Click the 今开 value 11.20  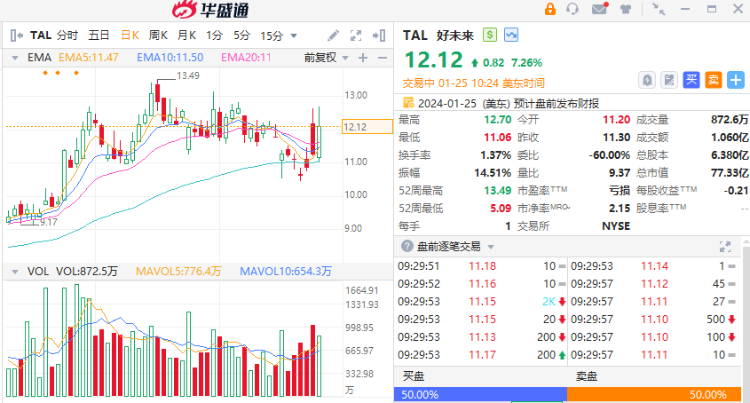click(616, 120)
